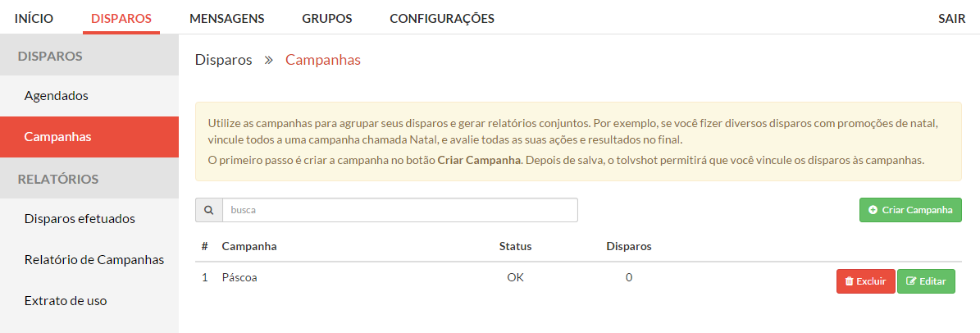Click the magnifying glass search icon
Viewport: 980px width, 333px height.
coord(209,211)
